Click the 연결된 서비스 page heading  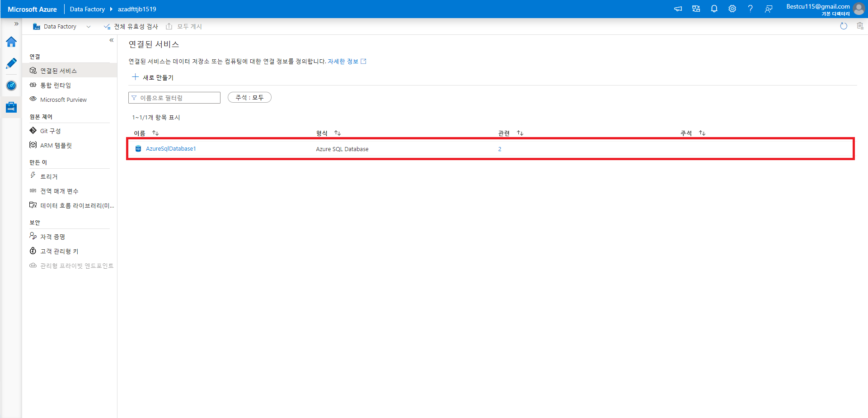pos(154,44)
